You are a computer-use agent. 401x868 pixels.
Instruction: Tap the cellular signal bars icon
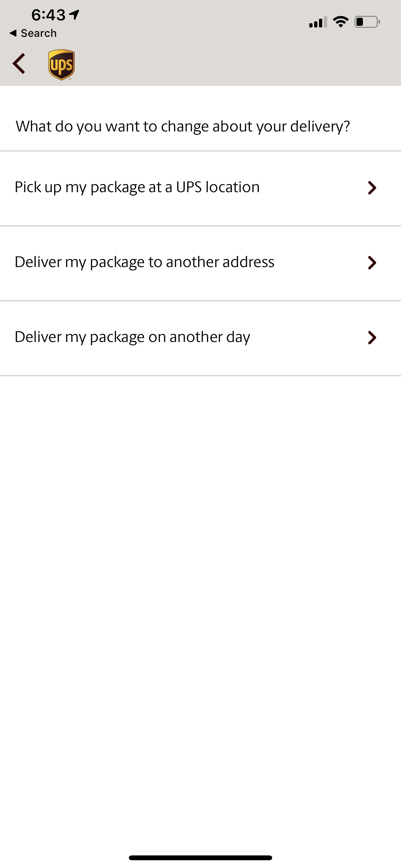tap(318, 22)
